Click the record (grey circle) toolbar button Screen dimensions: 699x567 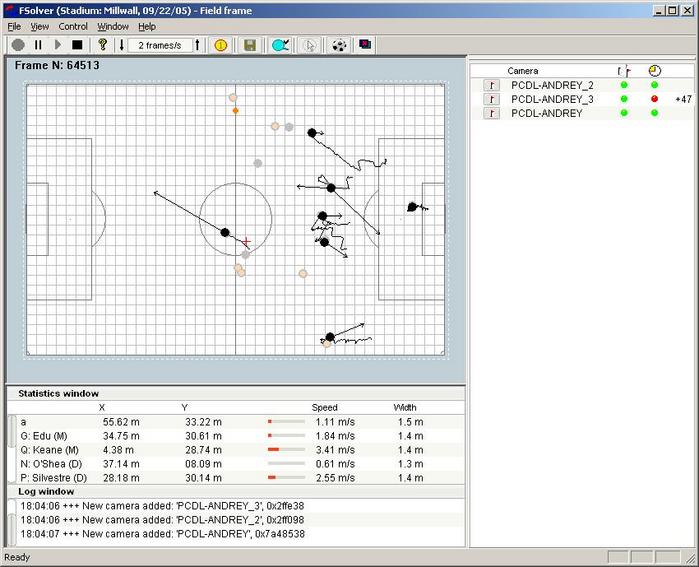[x=18, y=45]
